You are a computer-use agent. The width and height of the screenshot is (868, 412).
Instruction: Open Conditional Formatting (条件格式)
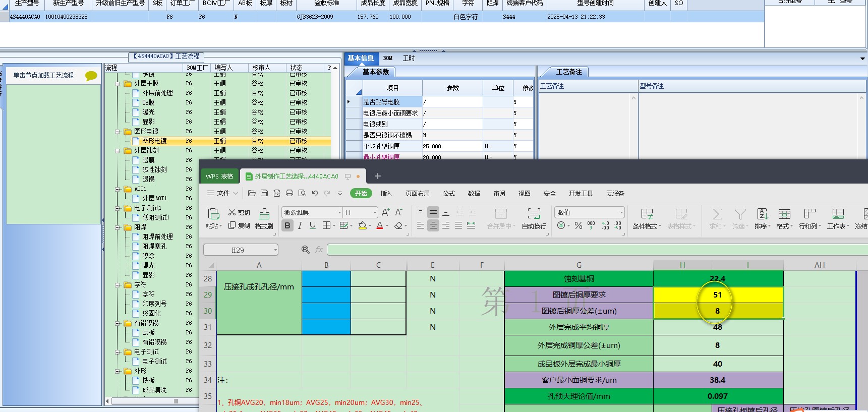pos(647,219)
